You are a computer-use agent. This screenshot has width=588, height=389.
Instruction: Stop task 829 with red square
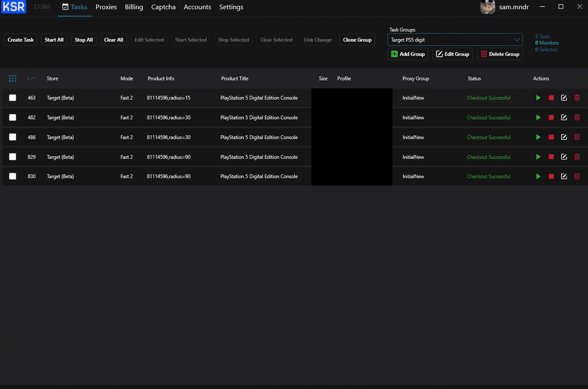pyautogui.click(x=551, y=157)
